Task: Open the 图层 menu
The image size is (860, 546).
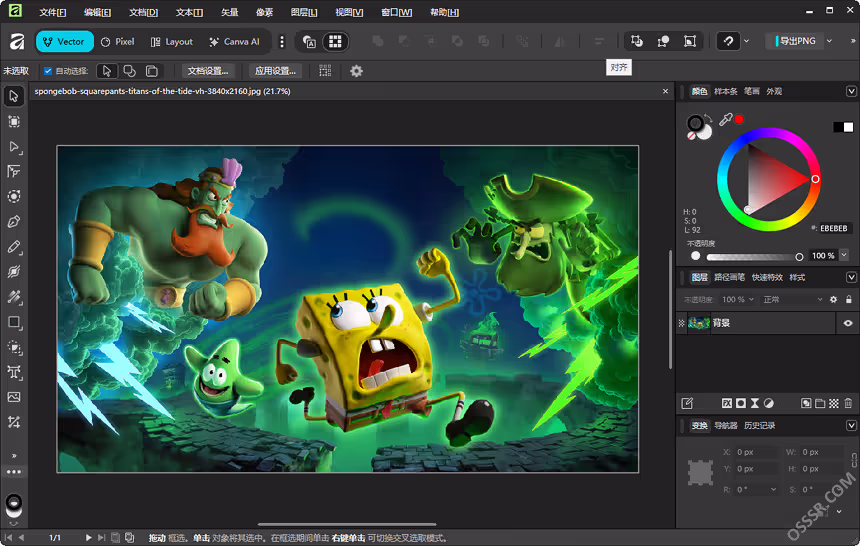Action: point(304,12)
